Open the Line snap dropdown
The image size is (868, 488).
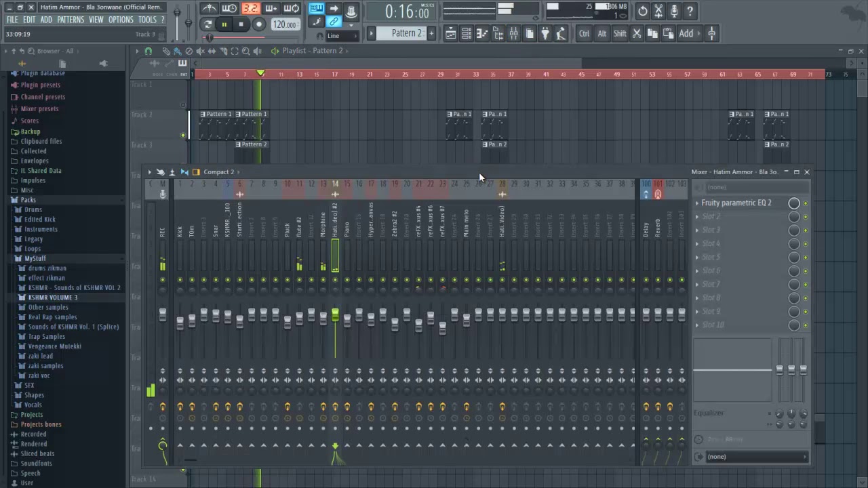point(342,36)
